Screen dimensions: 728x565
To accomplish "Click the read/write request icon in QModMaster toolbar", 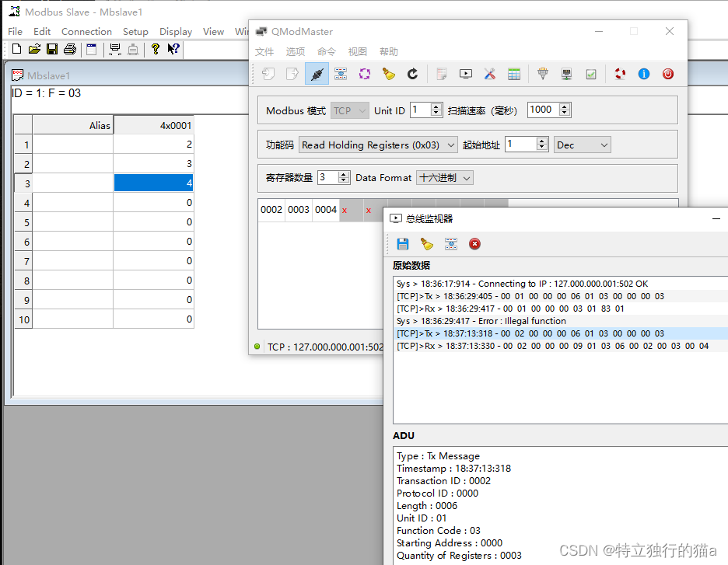I will tap(341, 74).
